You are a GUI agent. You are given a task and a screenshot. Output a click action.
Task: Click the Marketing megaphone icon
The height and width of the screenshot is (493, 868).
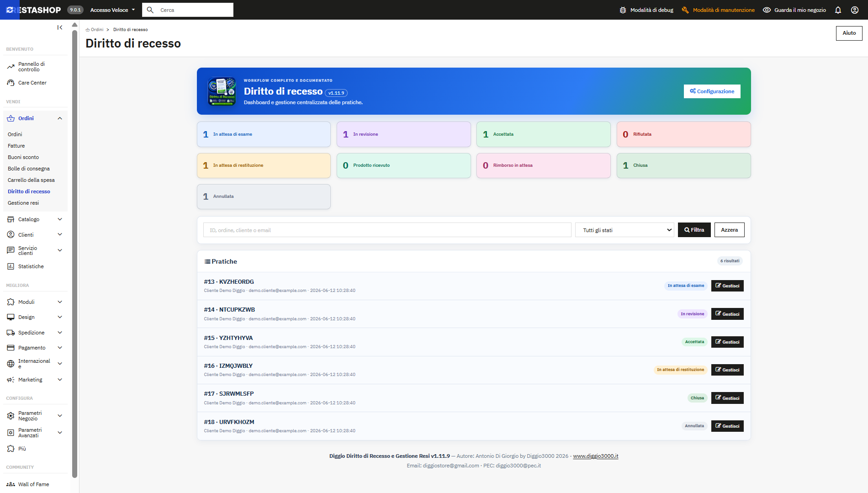11,380
